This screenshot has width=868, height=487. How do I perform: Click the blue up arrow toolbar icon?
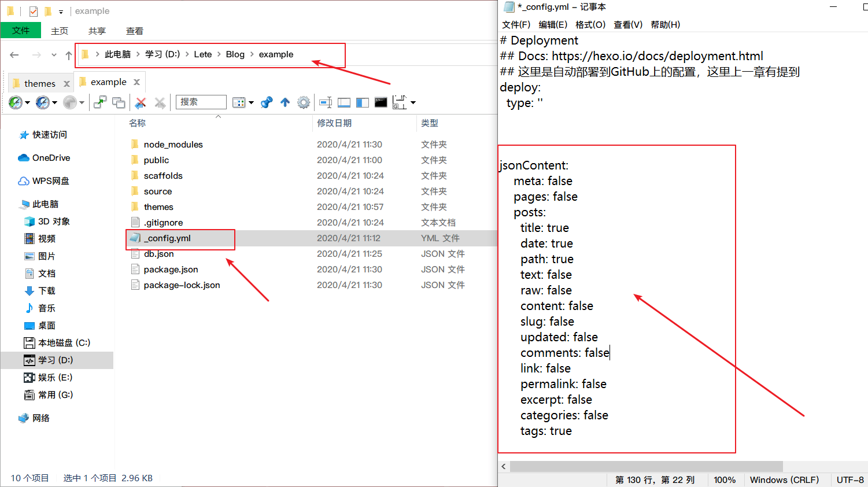(x=285, y=102)
